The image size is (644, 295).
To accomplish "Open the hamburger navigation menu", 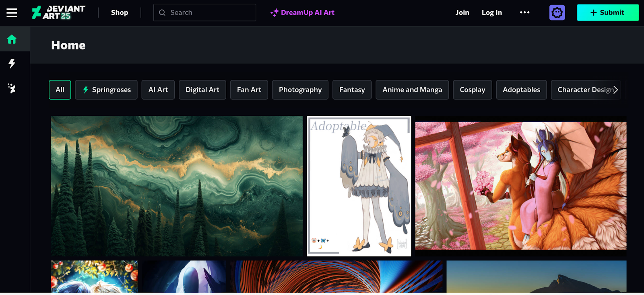I will 12,13.
